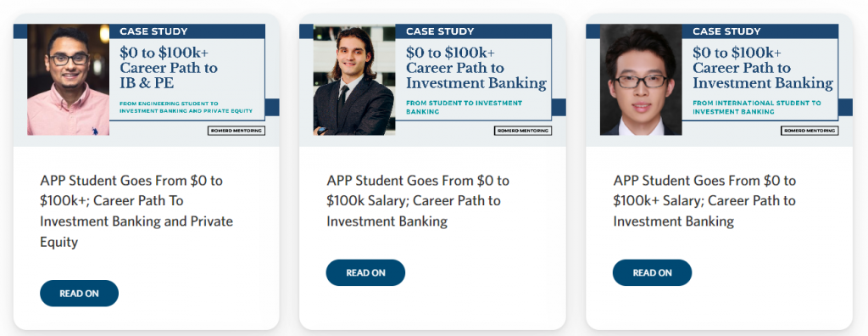The width and height of the screenshot is (868, 336).
Task: Open article titled 'APP Student Goes From $0 to $100k Salary'
Action: (x=418, y=201)
